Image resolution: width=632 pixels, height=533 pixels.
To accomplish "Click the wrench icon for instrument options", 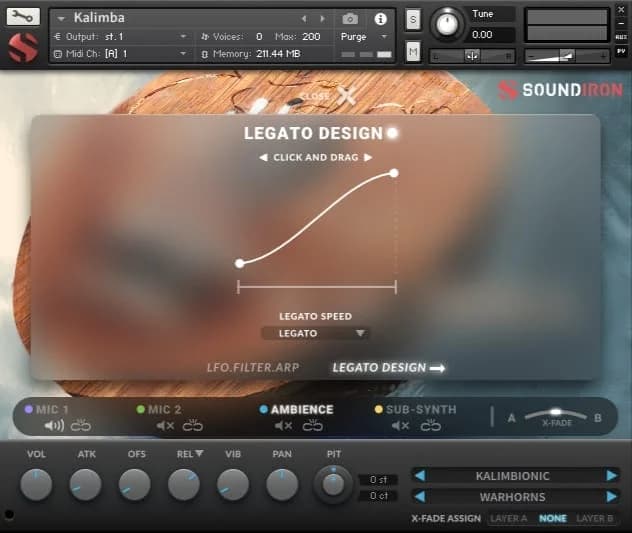I will pyautogui.click(x=24, y=17).
